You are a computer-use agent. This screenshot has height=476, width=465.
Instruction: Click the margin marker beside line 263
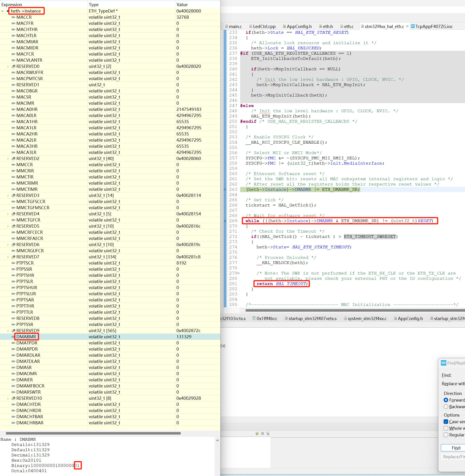coord(225,189)
